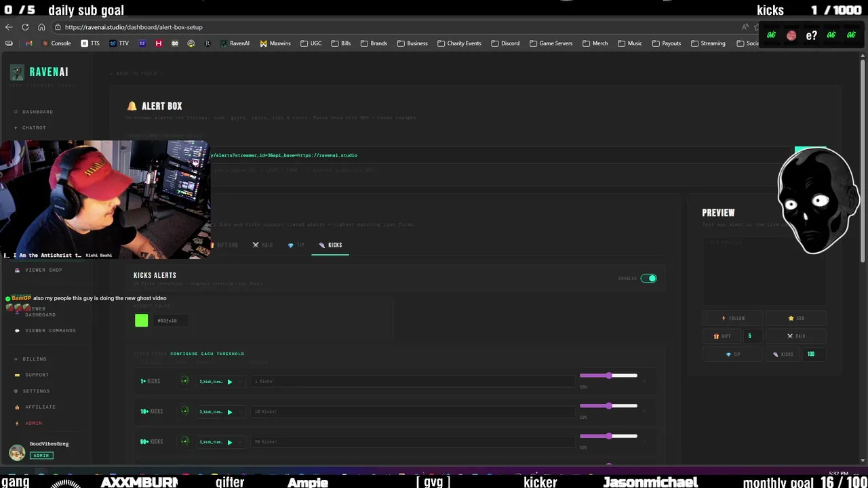The height and width of the screenshot is (488, 868).
Task: Open the TTS bookmark
Action: pos(90,43)
